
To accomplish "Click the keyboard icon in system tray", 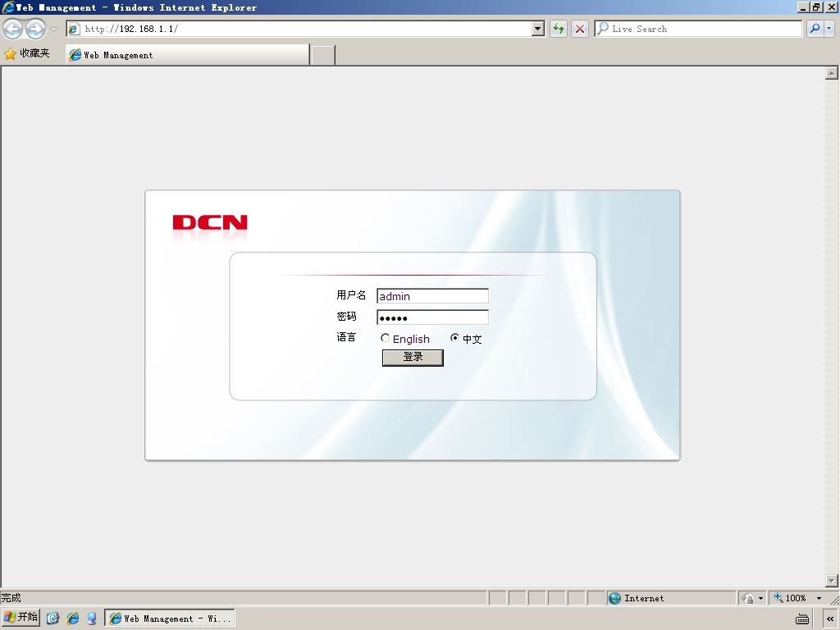I will pos(802,619).
